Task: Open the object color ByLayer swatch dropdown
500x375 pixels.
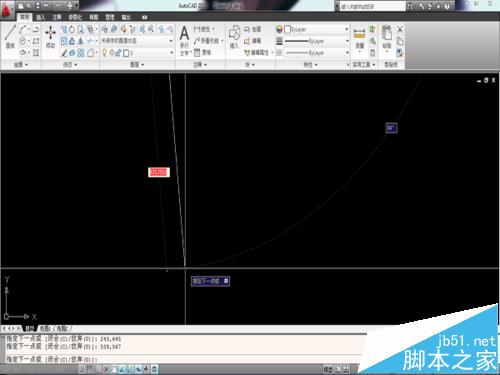Action: click(x=317, y=29)
